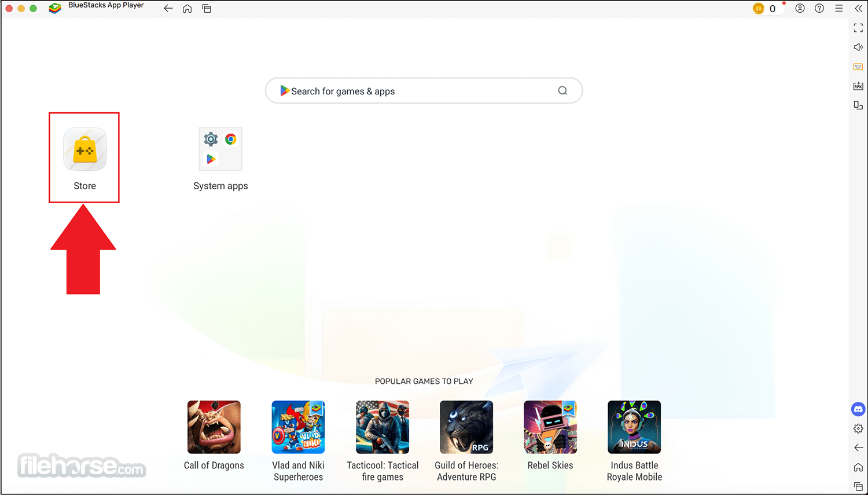The image size is (868, 495).
Task: Toggle fullscreen mode icon
Action: pyautogui.click(x=858, y=28)
